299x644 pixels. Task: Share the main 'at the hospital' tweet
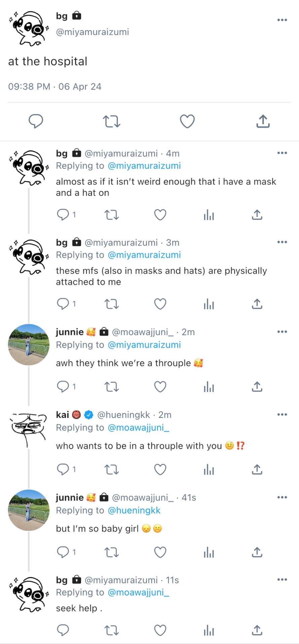[x=263, y=121]
